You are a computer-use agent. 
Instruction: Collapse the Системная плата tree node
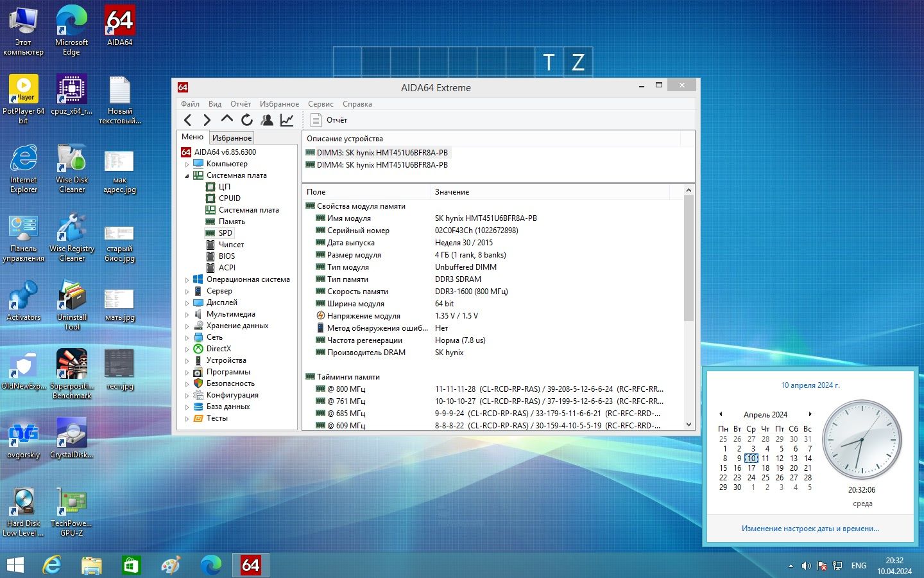pos(187,175)
